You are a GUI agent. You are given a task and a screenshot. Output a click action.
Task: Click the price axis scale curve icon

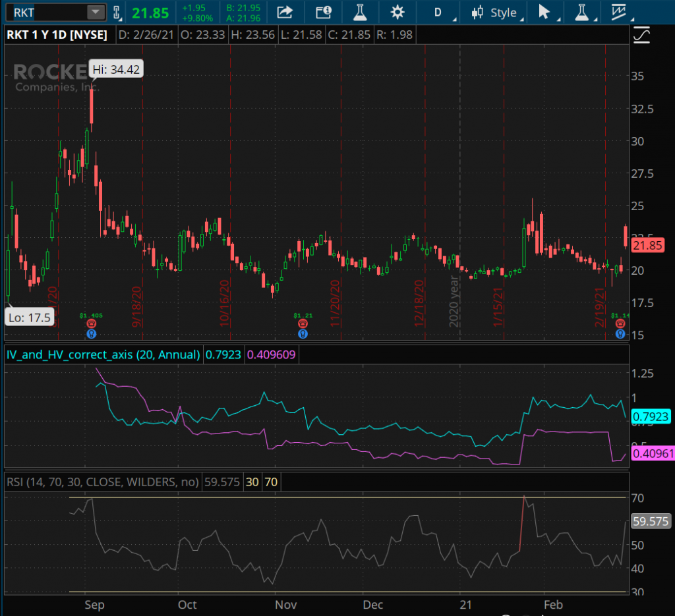point(641,35)
